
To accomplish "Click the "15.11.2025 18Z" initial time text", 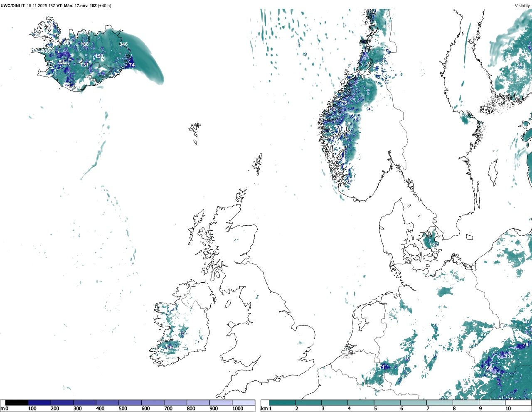I will point(41,5).
